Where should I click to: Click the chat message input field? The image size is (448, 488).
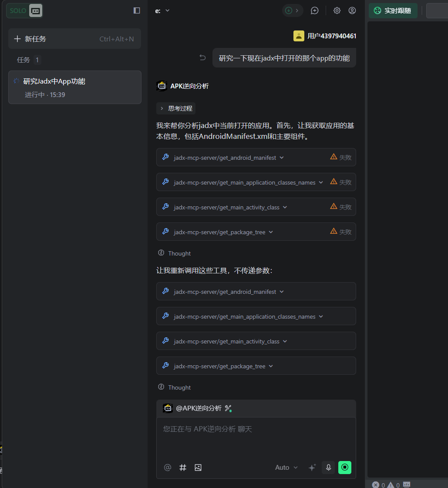[256, 438]
